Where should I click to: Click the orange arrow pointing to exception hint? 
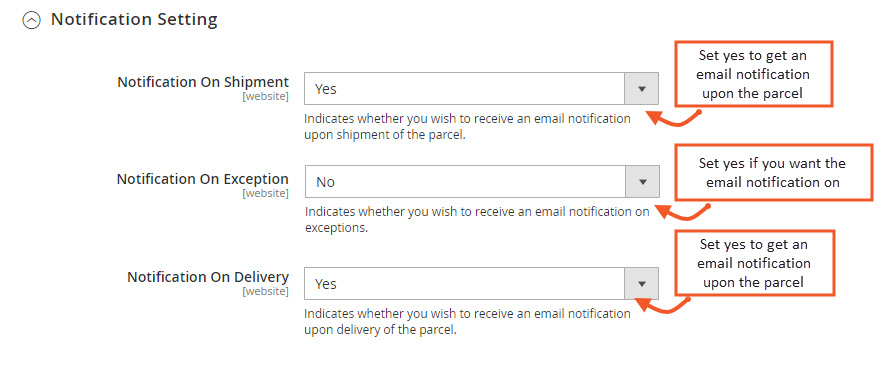[x=683, y=212]
